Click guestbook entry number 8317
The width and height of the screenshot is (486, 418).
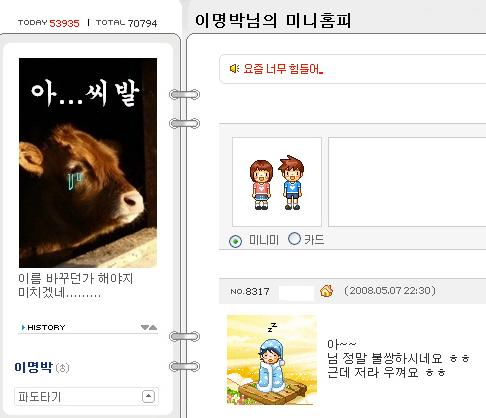[250, 291]
